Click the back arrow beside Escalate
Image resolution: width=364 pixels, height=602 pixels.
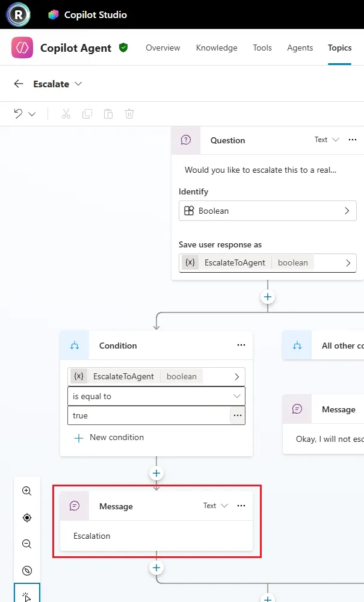[19, 84]
